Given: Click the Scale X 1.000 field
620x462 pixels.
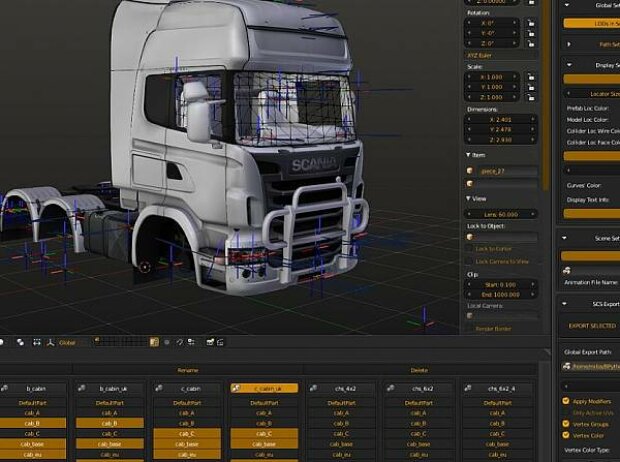Looking at the screenshot, I should [492, 77].
